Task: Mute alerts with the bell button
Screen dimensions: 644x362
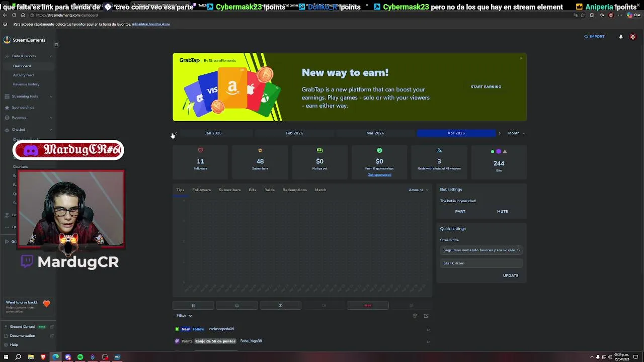Action: [236, 305]
